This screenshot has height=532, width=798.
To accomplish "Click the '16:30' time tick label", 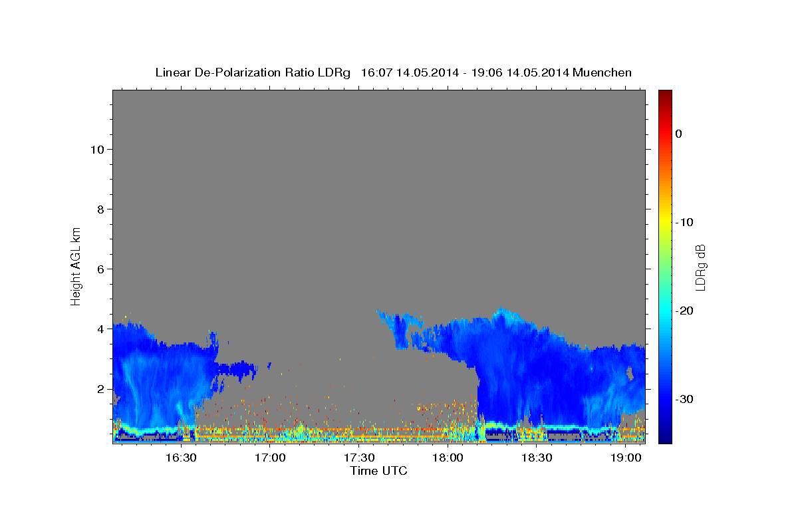I will tap(181, 458).
